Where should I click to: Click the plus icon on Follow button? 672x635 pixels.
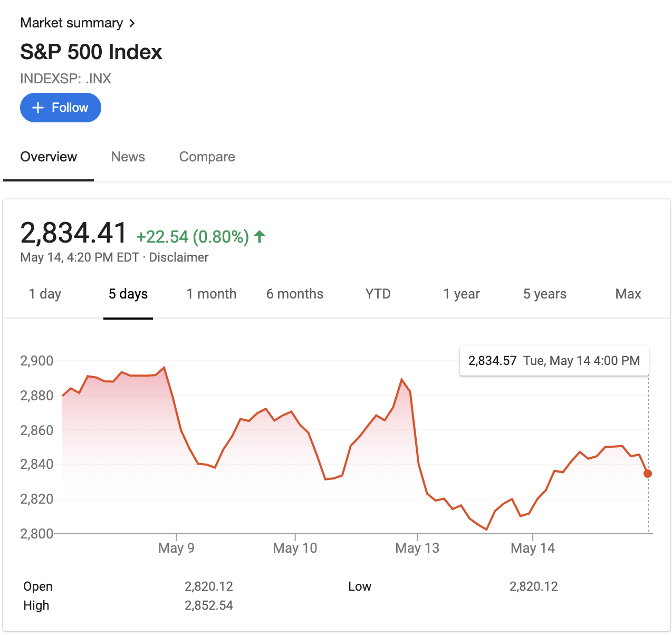coord(38,108)
